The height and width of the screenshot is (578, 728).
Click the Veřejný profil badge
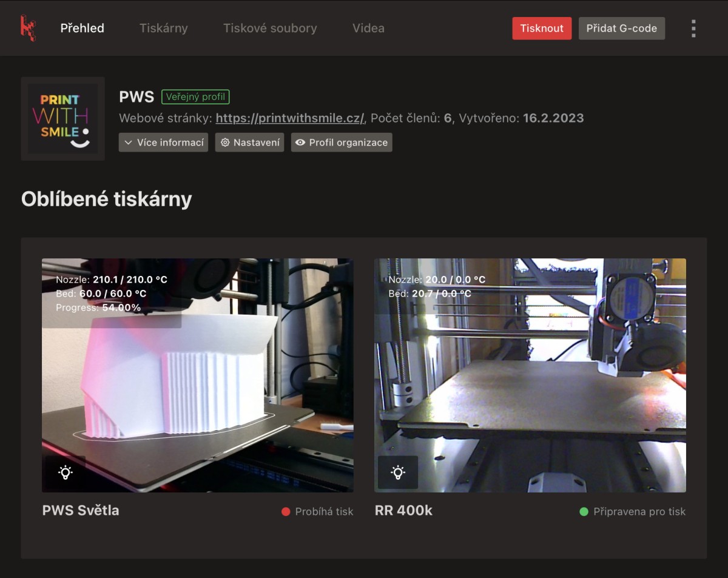[x=195, y=96]
